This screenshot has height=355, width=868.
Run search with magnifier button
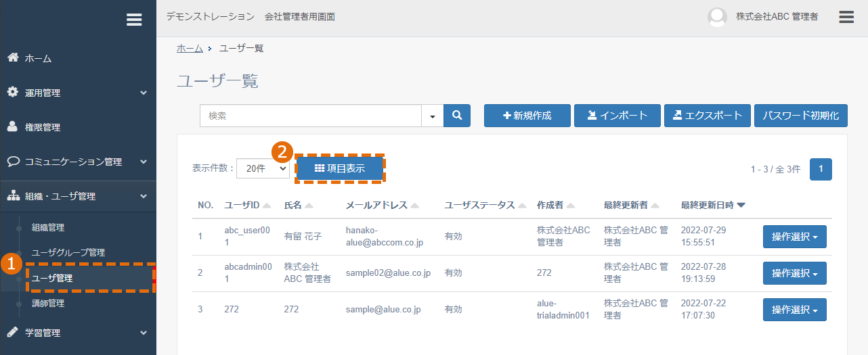coord(457,116)
